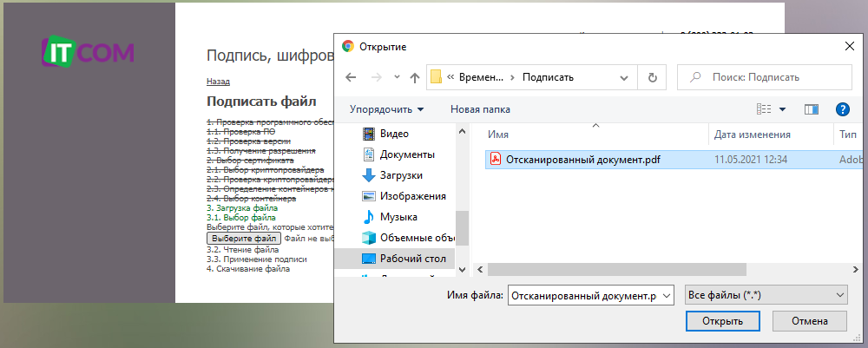This screenshot has width=868, height=348.
Task: Open the recent locations dropdown arrow
Action: tap(397, 77)
